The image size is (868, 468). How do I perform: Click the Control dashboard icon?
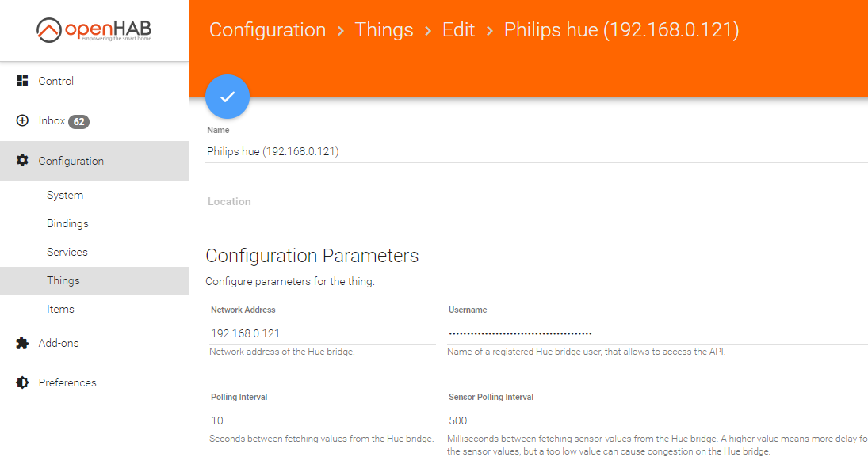(22, 81)
